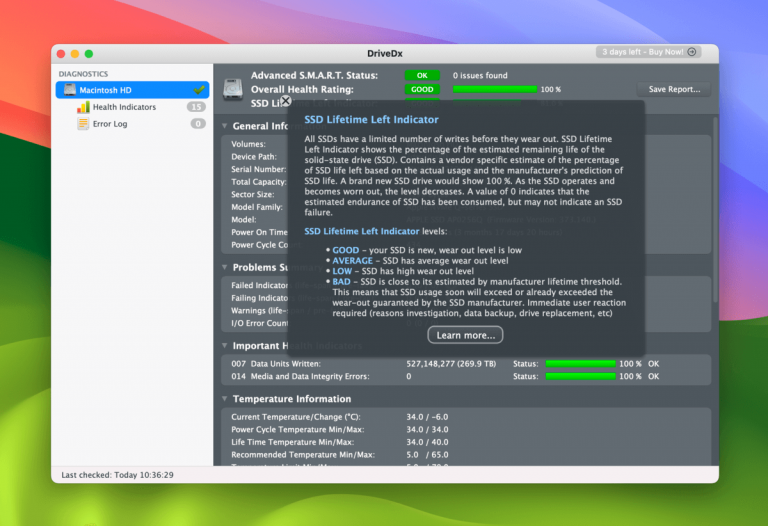
Task: Click the green checkmark beside Macintosh HD
Action: [200, 90]
